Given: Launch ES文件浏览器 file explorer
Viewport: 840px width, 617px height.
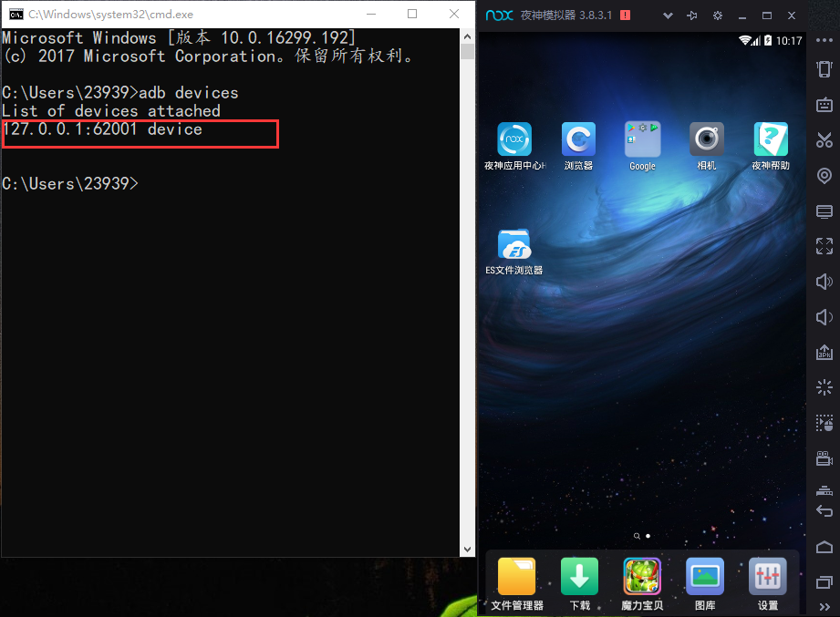Looking at the screenshot, I should pyautogui.click(x=514, y=244).
